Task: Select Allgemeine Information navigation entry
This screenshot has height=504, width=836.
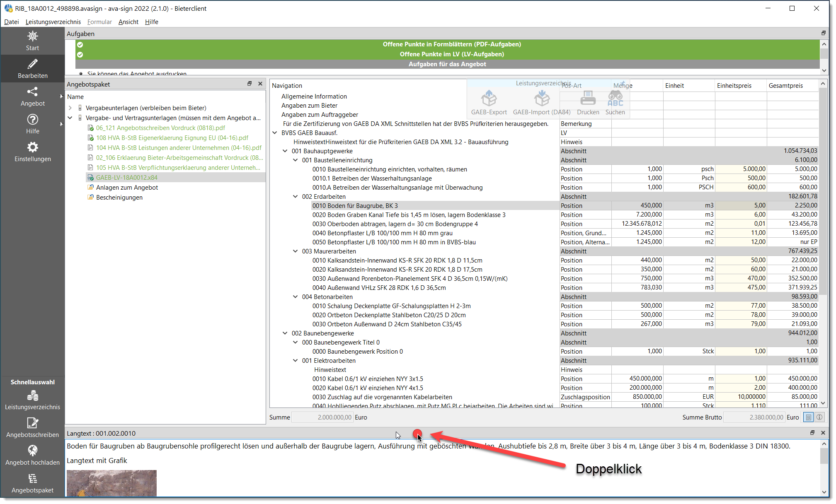Action: click(314, 96)
